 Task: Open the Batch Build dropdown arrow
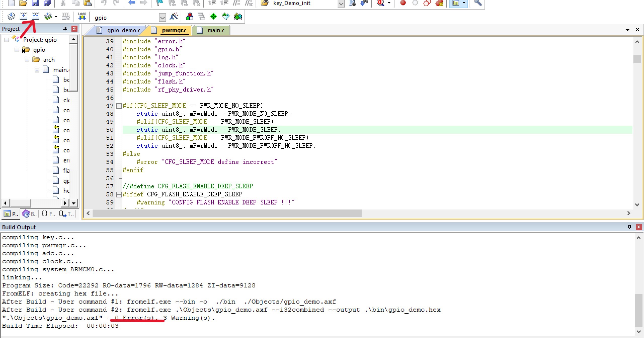pos(56,17)
